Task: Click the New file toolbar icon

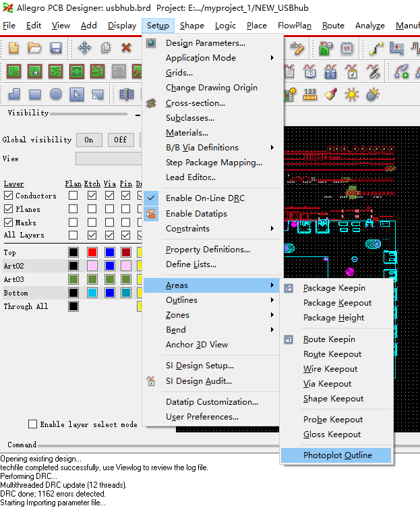Action: 14,48
